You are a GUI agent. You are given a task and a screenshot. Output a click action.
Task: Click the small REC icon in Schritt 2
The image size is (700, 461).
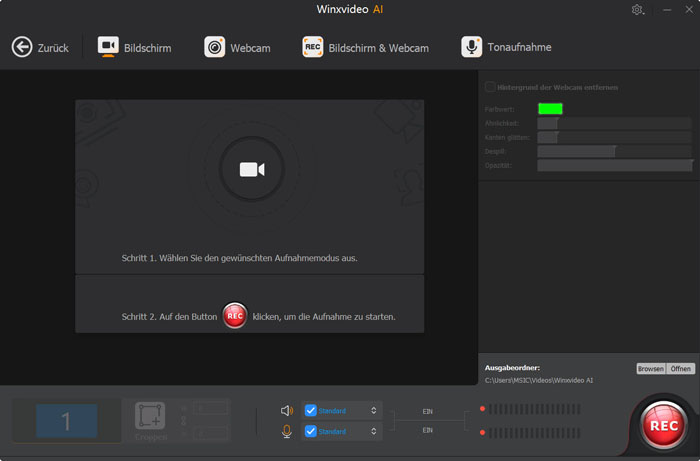235,316
